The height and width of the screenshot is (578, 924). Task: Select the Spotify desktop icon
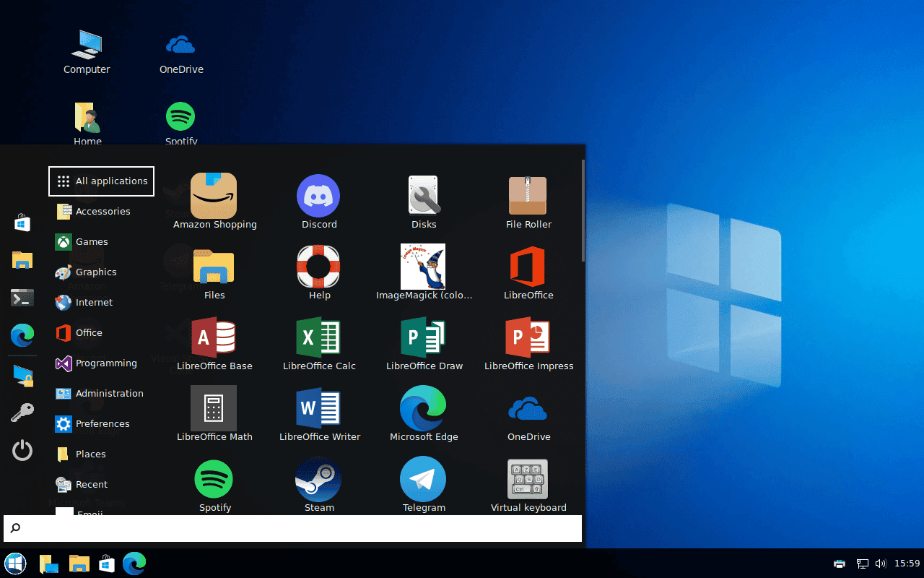click(181, 124)
